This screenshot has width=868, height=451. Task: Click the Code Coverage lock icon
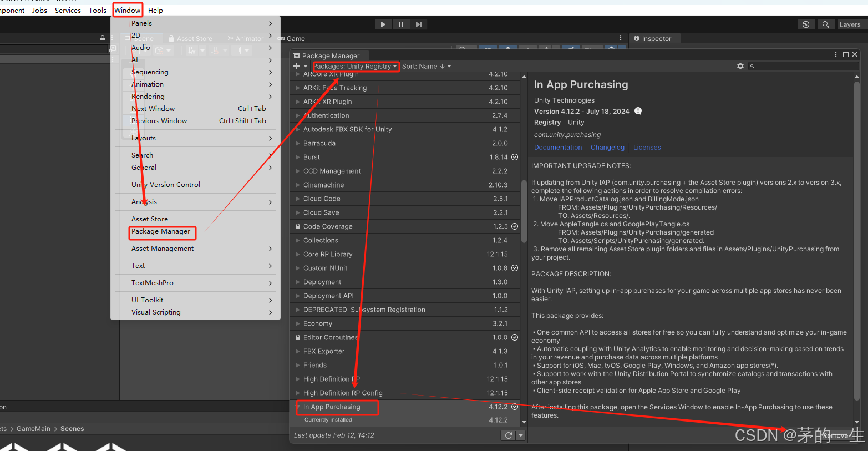pyautogui.click(x=298, y=226)
